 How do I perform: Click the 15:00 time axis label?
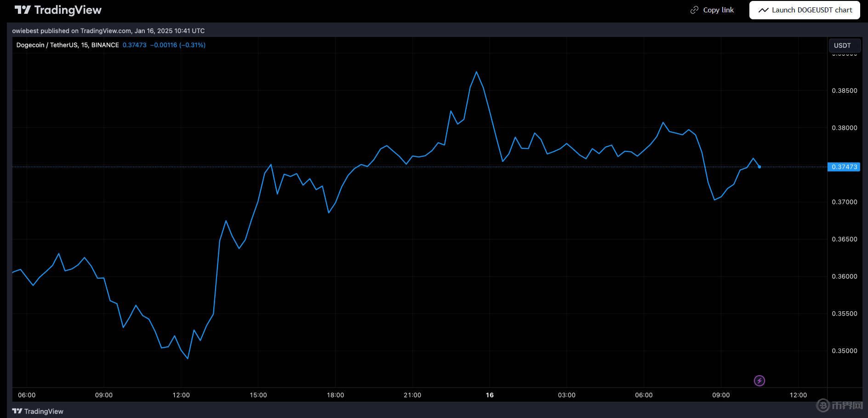click(258, 395)
